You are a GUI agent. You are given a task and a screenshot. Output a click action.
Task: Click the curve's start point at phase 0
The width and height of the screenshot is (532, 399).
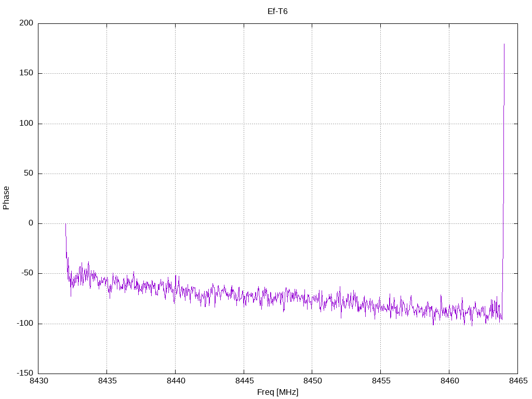coord(65,223)
